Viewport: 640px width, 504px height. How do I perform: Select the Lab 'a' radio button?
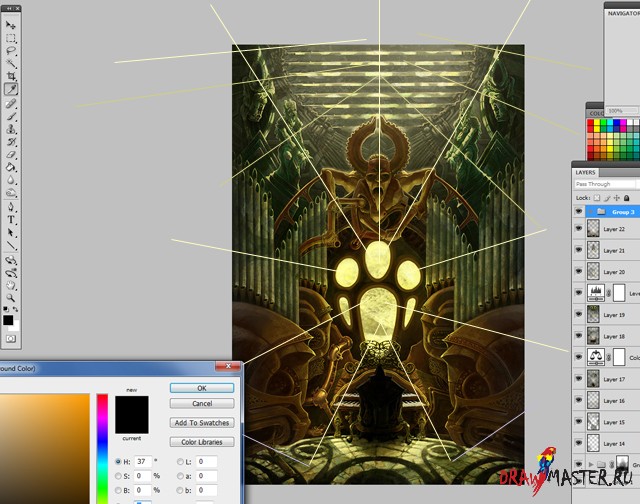[x=180, y=476]
